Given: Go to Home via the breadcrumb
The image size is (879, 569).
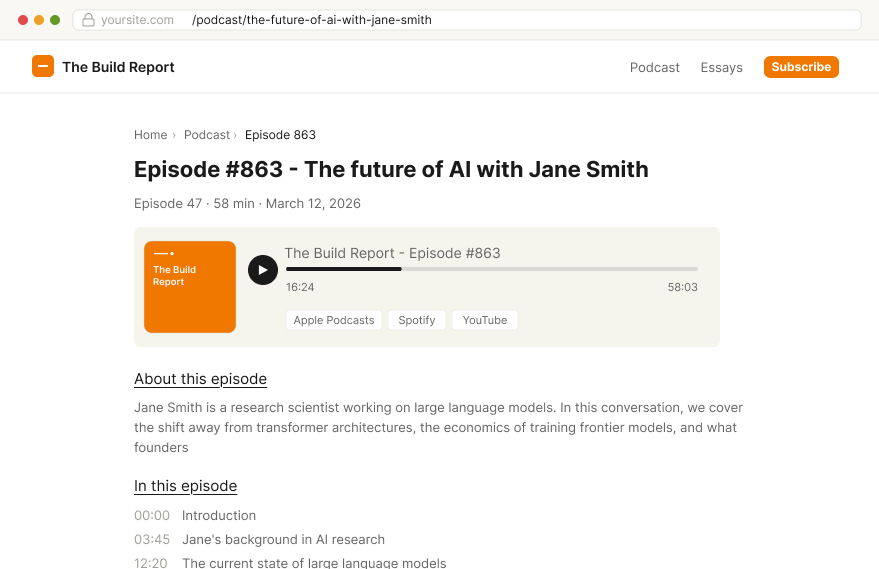Looking at the screenshot, I should click(151, 135).
